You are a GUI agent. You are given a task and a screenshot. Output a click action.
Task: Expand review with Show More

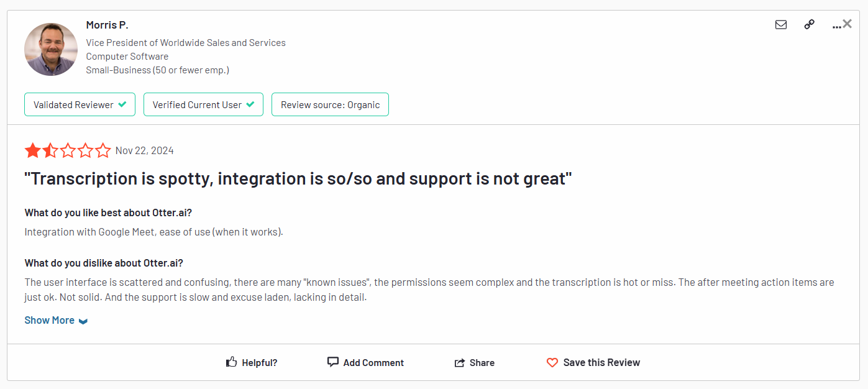pos(56,320)
